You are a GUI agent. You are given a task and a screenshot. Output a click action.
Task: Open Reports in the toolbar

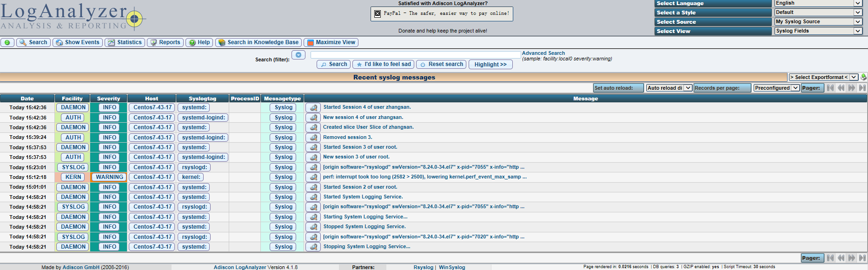[x=165, y=42]
